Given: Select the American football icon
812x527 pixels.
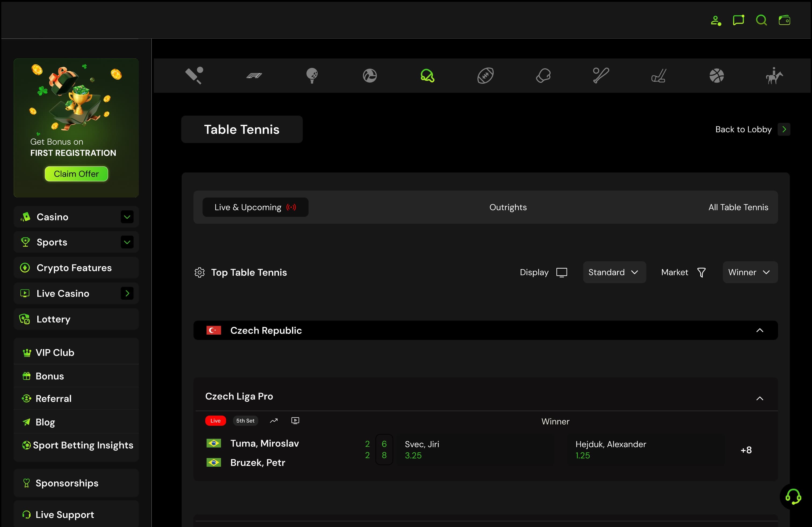Looking at the screenshot, I should point(485,75).
